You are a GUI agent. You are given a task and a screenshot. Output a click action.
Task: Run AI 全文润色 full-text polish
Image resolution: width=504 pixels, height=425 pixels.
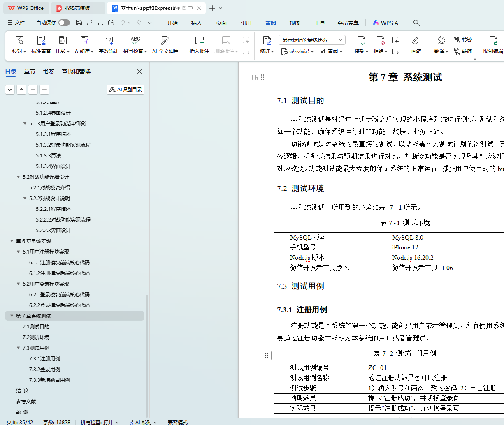pyautogui.click(x=165, y=41)
